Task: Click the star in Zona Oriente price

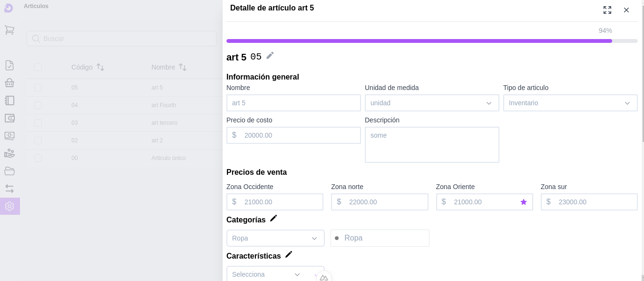Action: tap(524, 202)
